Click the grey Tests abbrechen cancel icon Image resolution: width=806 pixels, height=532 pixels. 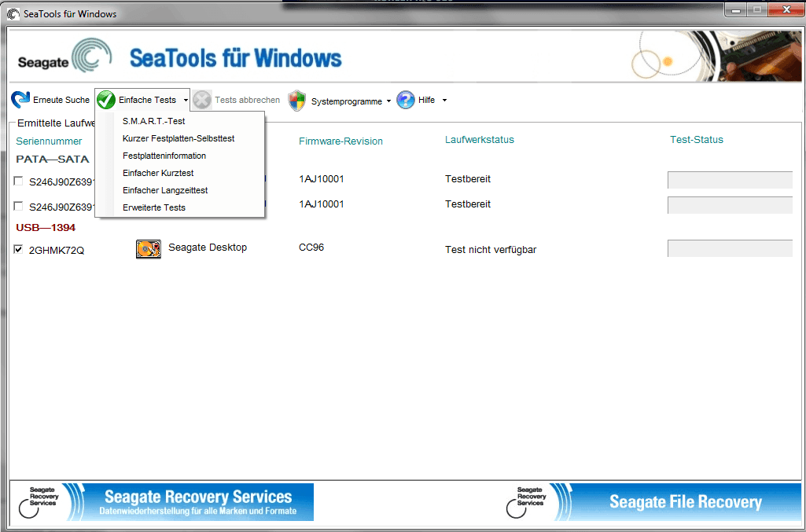pyautogui.click(x=202, y=100)
